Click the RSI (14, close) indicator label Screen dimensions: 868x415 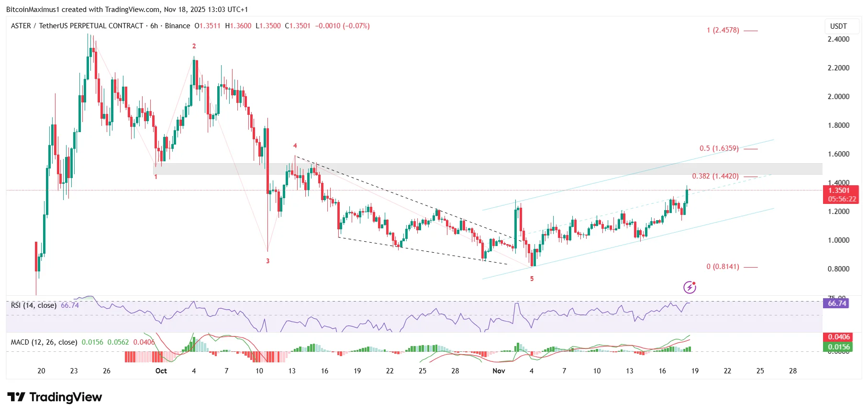[33, 305]
